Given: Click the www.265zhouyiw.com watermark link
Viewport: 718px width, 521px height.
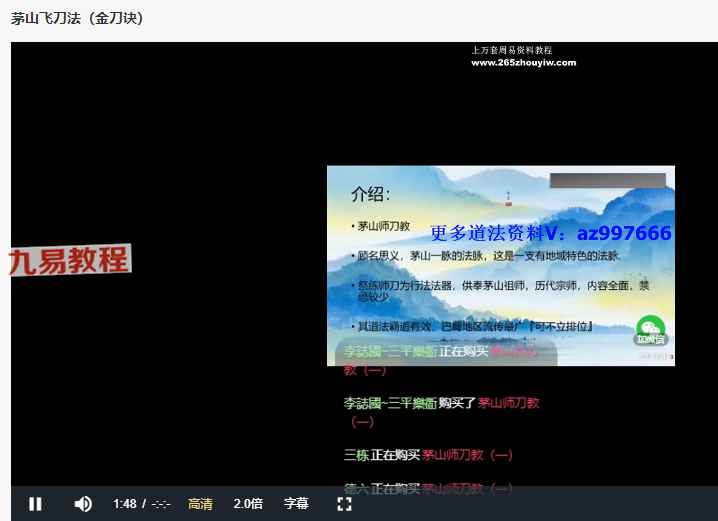Looking at the screenshot, I should 523,62.
